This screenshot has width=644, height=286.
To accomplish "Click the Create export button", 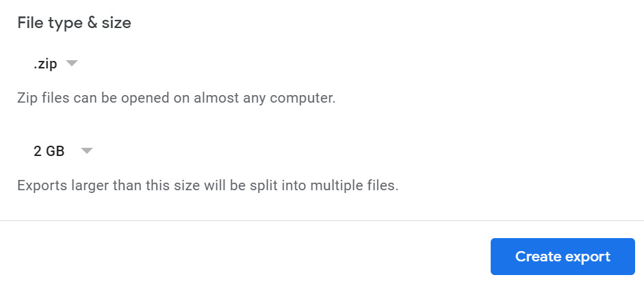I will (x=563, y=257).
